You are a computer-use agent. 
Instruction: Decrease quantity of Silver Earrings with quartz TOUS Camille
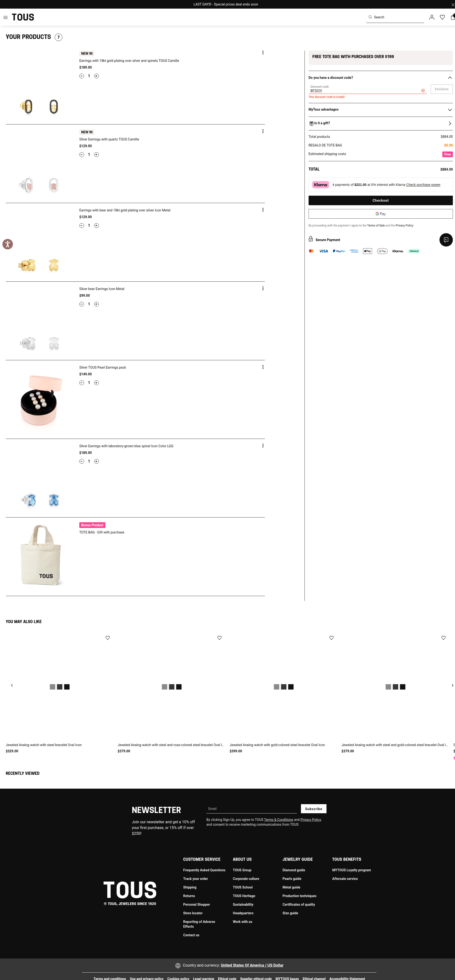(81, 155)
